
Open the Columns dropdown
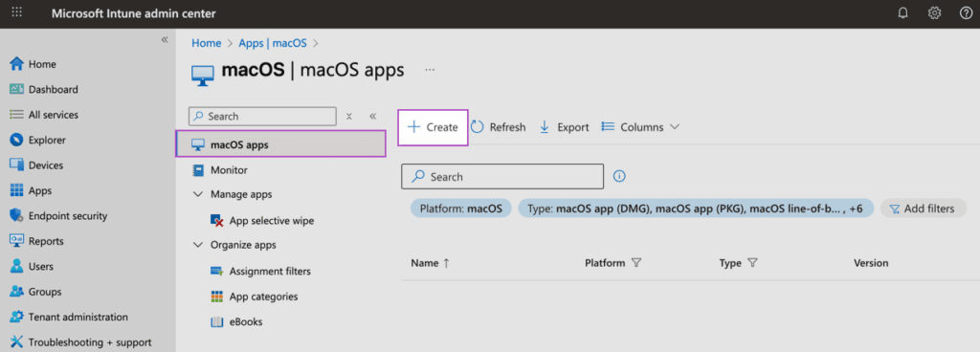coord(640,126)
